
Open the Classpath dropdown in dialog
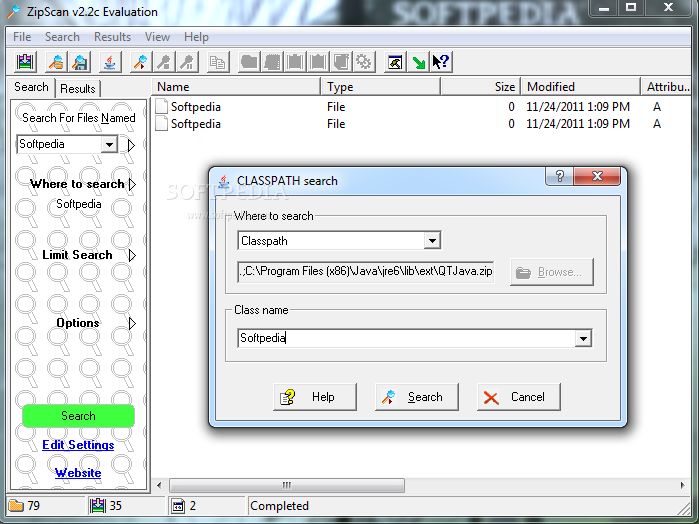coord(432,241)
